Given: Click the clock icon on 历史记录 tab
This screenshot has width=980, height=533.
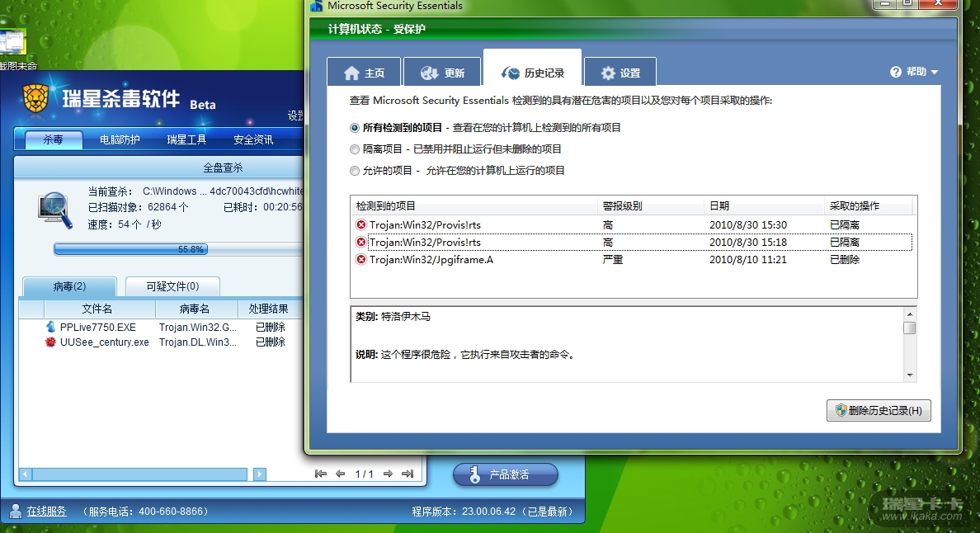Looking at the screenshot, I should pyautogui.click(x=511, y=73).
